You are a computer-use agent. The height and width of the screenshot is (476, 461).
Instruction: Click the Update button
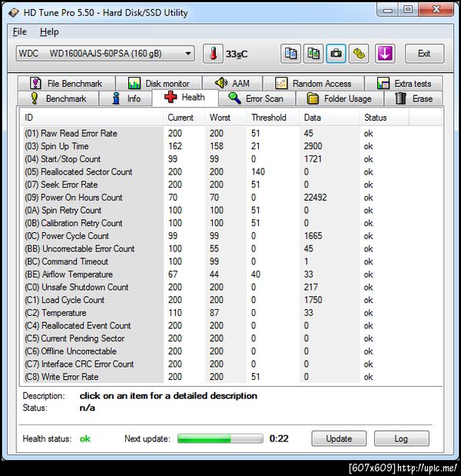click(339, 438)
